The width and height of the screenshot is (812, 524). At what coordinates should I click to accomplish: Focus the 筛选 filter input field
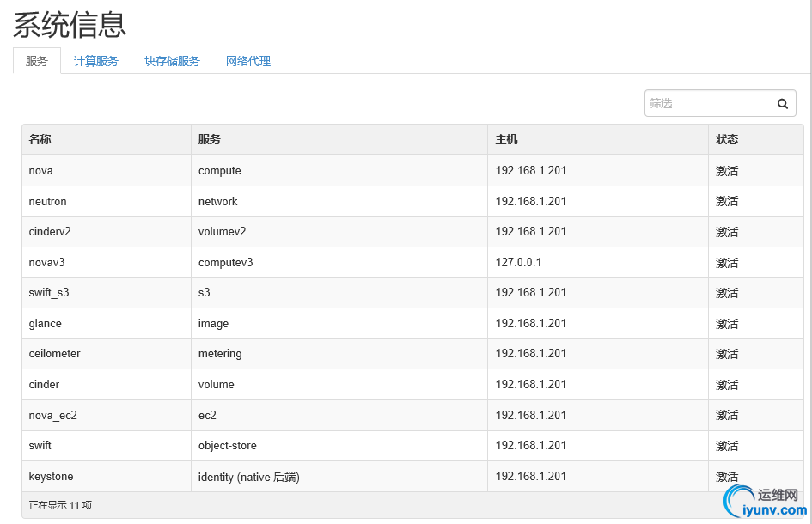click(x=720, y=103)
